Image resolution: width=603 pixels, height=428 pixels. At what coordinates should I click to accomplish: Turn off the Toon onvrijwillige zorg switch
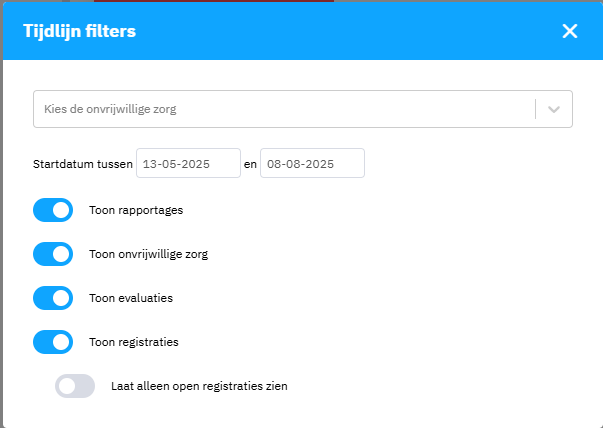53,254
